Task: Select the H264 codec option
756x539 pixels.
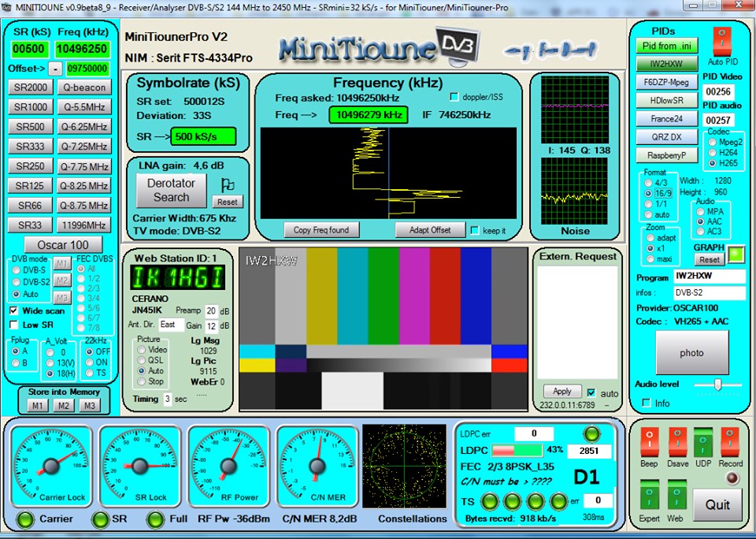Action: pos(712,153)
